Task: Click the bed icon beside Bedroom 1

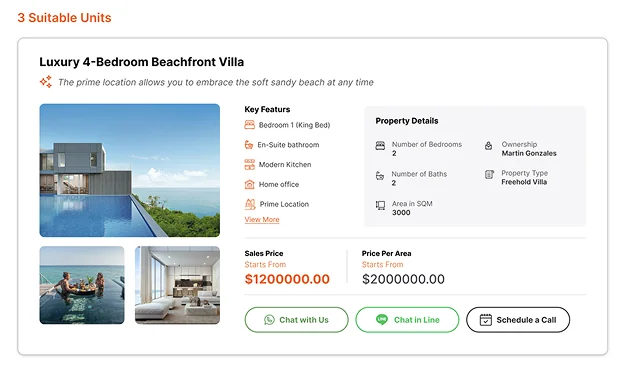Action: point(249,125)
